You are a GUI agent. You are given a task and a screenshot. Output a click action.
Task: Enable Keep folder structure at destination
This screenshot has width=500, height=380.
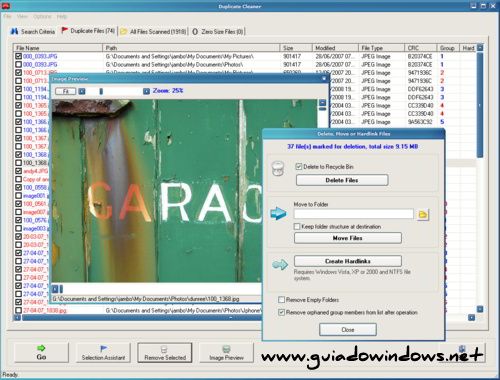click(297, 226)
